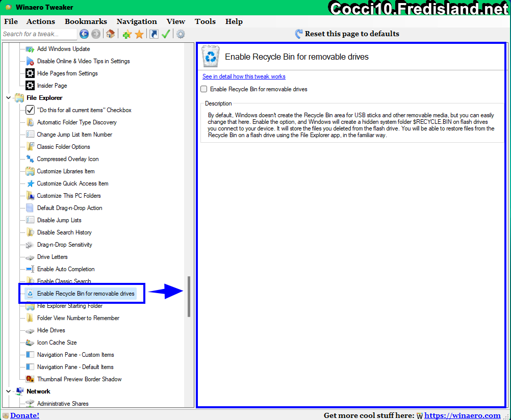Click the Drive Letters drive icon
The width and height of the screenshot is (511, 420).
click(30, 257)
